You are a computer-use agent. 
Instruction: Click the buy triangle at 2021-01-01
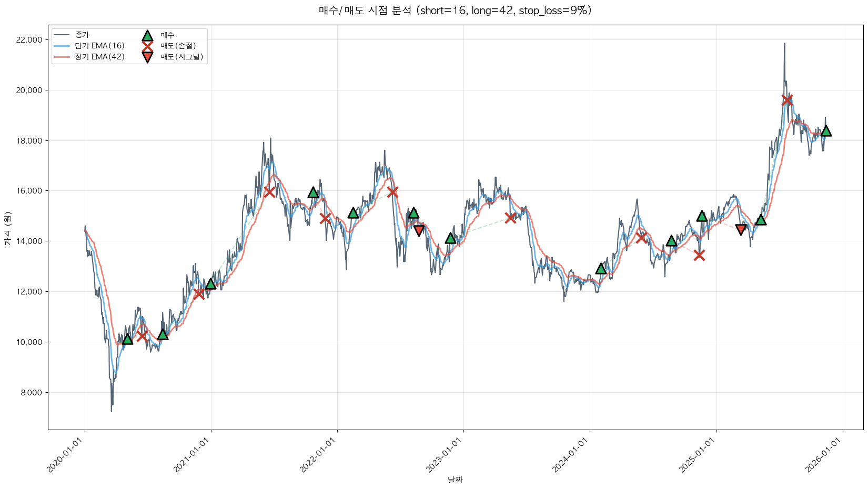[x=210, y=284]
